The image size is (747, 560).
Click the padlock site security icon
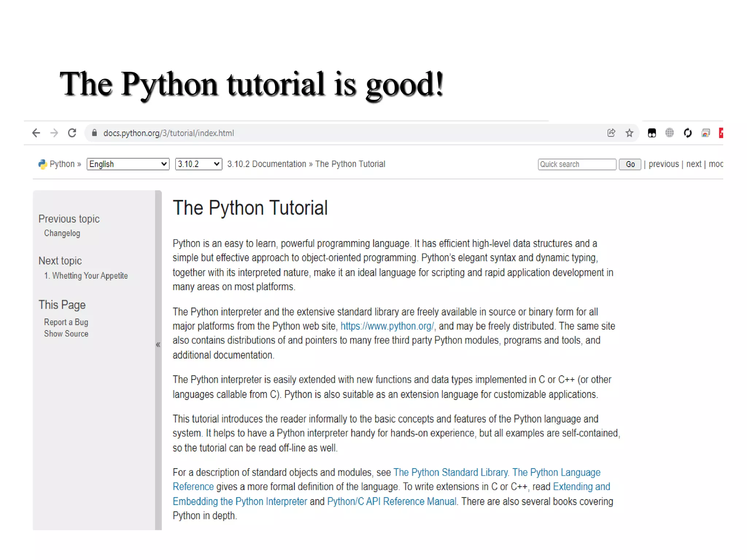tap(94, 133)
